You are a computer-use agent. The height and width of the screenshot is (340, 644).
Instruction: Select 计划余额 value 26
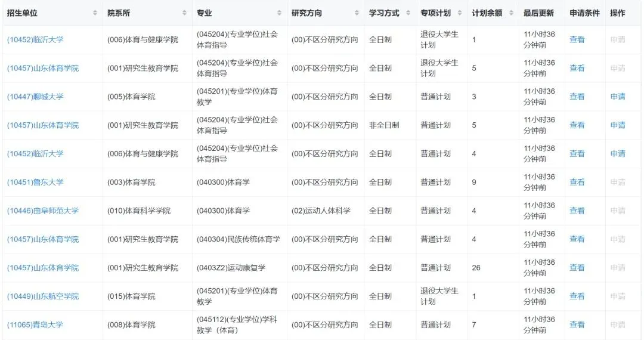coord(476,268)
